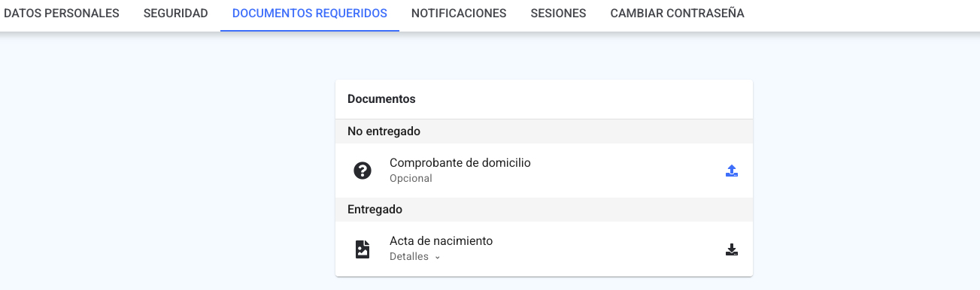
Task: Switch to the Cambiar Contraseña tab
Action: (x=678, y=14)
